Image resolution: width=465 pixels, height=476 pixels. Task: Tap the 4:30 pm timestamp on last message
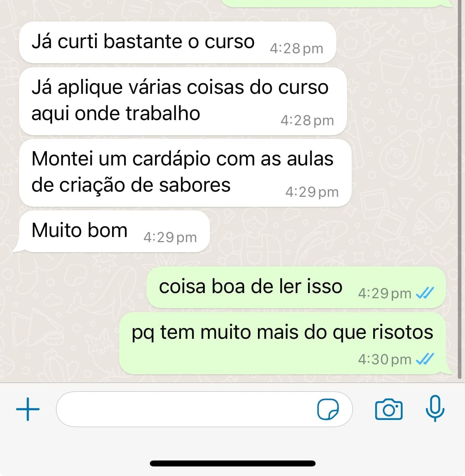point(385,359)
